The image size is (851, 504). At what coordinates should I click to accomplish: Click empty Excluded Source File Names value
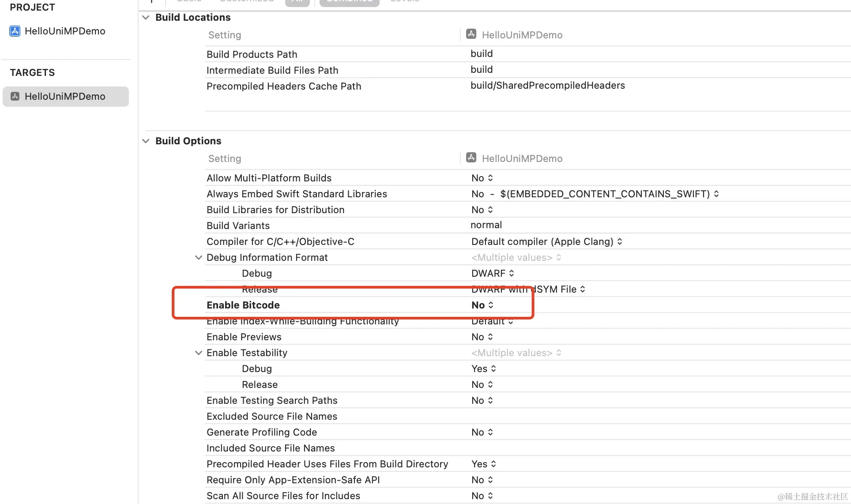click(656, 416)
